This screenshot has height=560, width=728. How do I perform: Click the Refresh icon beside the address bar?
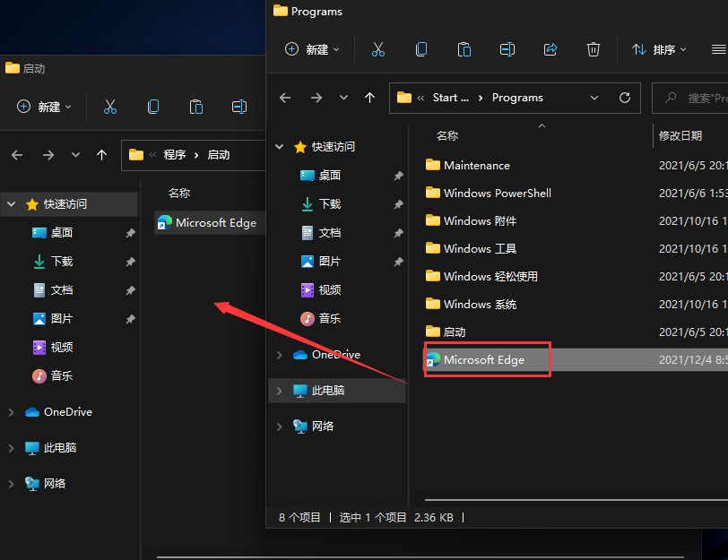point(625,98)
